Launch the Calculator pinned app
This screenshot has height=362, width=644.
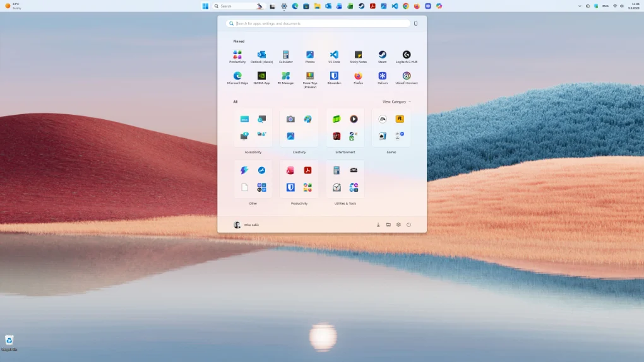click(x=286, y=57)
